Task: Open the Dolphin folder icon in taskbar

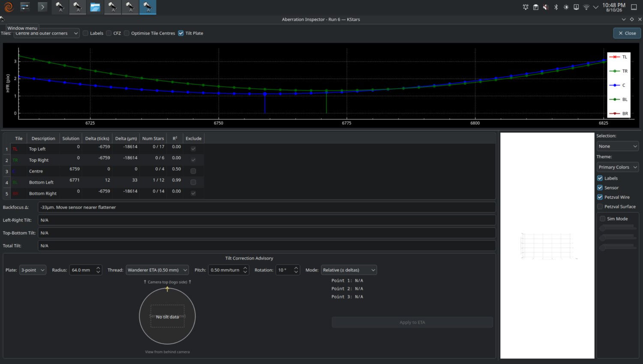Action: coord(95,7)
